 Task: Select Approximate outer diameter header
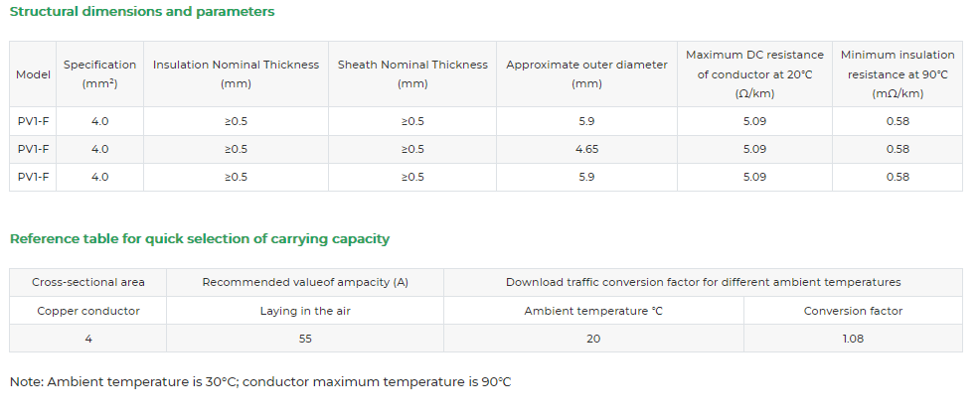(x=586, y=74)
